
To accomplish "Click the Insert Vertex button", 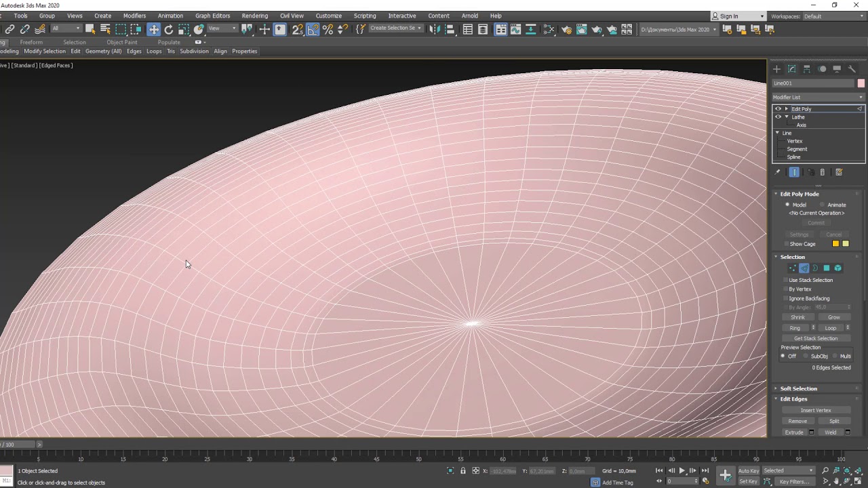I will [x=816, y=410].
